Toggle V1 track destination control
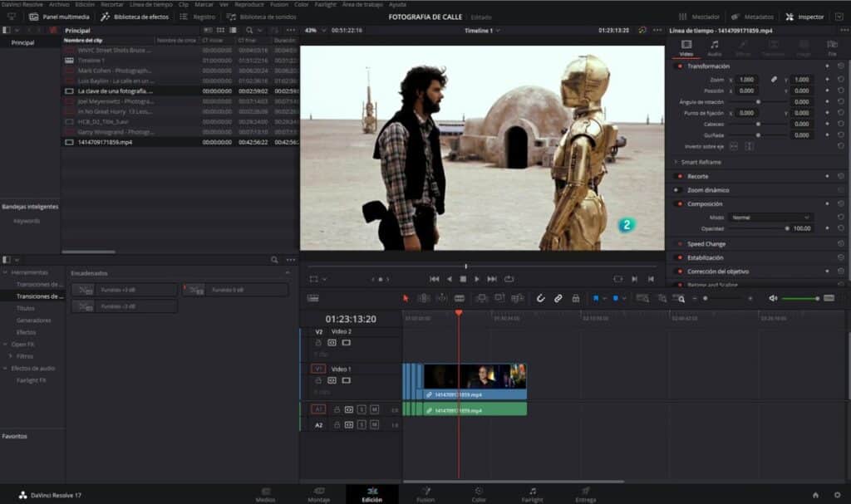 (x=318, y=369)
